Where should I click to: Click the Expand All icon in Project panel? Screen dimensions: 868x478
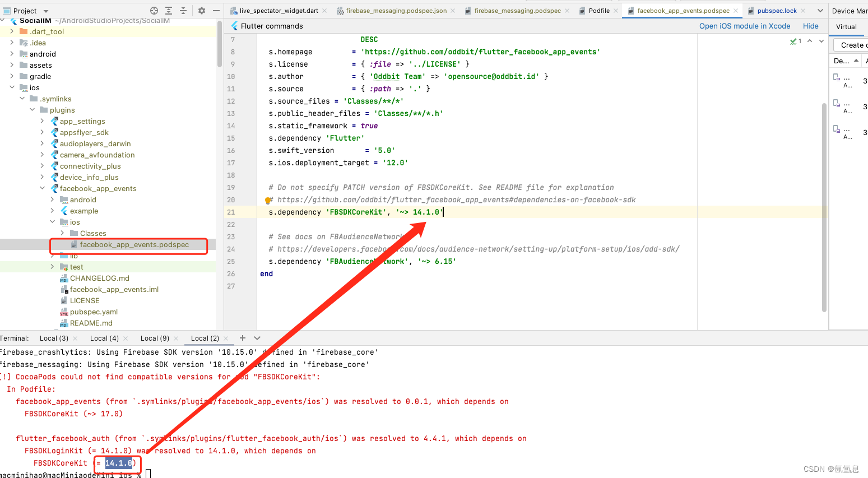[x=169, y=11]
